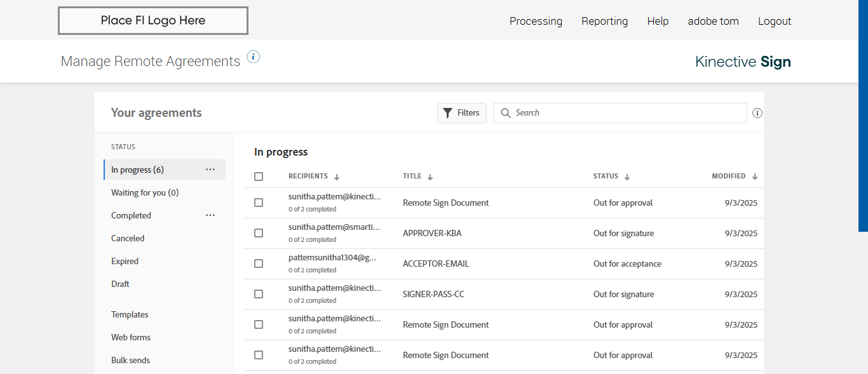Open the adobe tom user menu
Image resolution: width=868 pixels, height=374 pixels.
[x=713, y=21]
